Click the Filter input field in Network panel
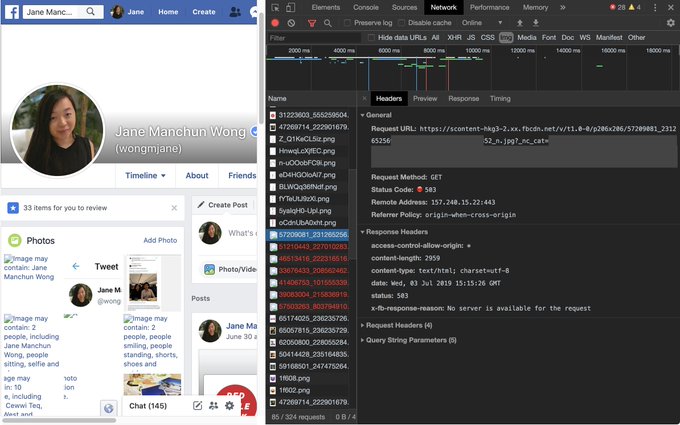Image resolution: width=680 pixels, height=425 pixels. click(x=314, y=38)
